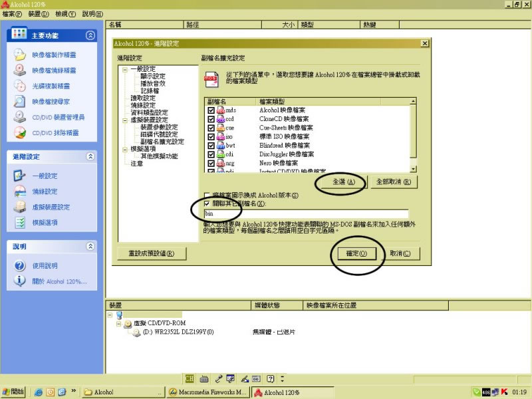The width and height of the screenshot is (532, 399).
Task: Click the CD/DVD 抹除精靈 erase icon
Action: pyautogui.click(x=21, y=132)
